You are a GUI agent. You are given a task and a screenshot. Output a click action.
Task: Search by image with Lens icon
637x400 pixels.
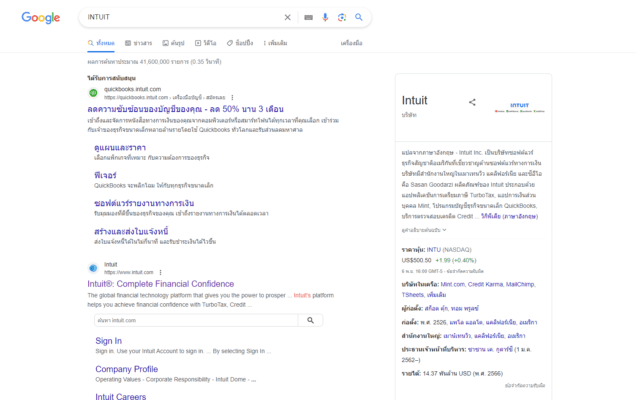[x=342, y=17]
